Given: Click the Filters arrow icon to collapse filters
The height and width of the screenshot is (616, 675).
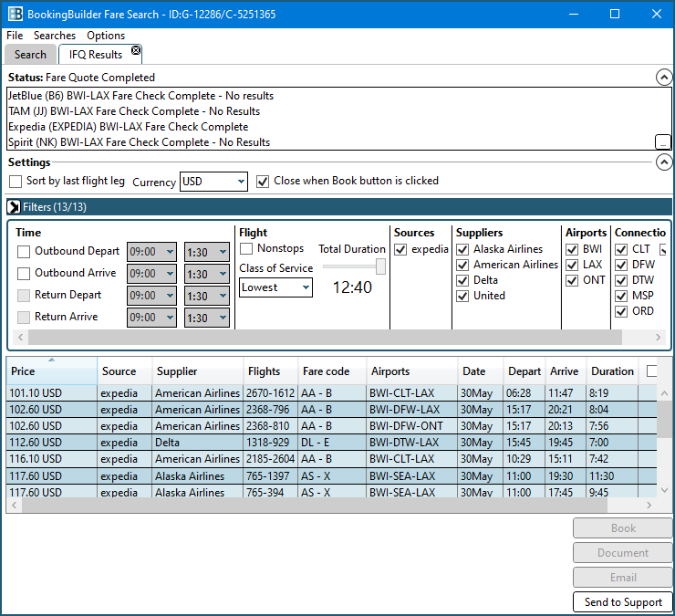Looking at the screenshot, I should tap(14, 207).
